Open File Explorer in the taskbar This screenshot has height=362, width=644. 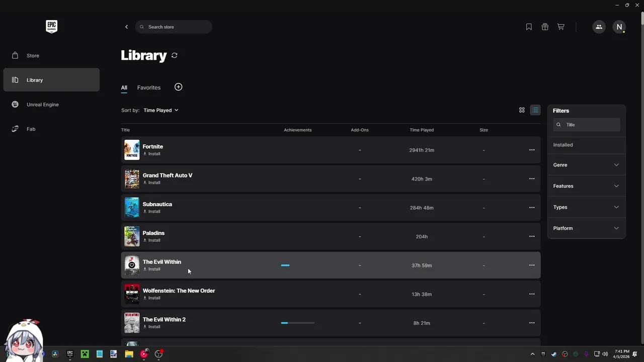pyautogui.click(x=129, y=354)
